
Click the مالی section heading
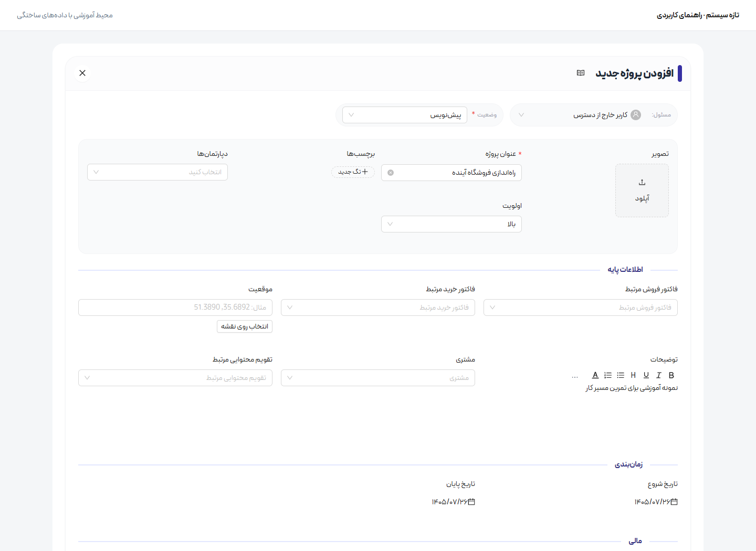[x=635, y=541]
